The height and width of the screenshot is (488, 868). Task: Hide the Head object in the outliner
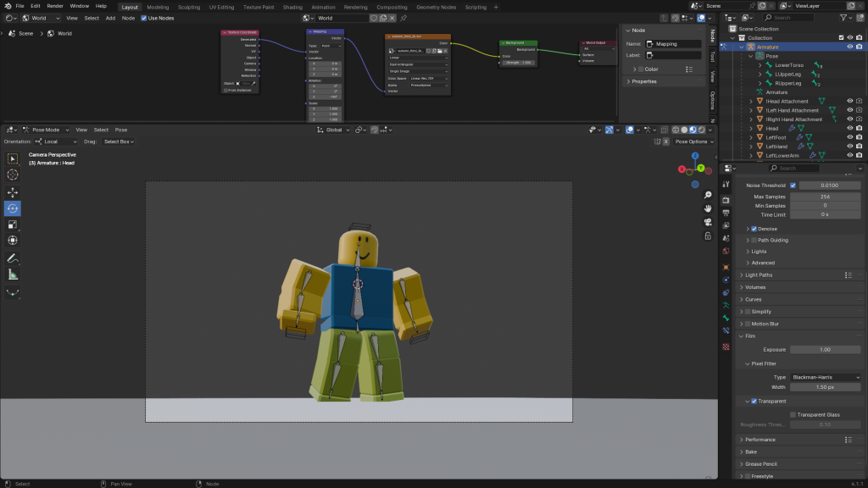[849, 129]
